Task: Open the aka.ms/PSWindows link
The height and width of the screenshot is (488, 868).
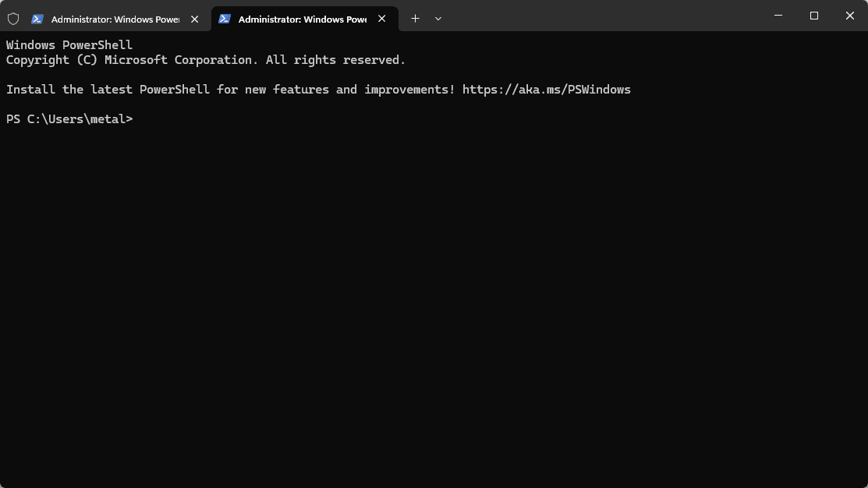Action: [x=546, y=90]
